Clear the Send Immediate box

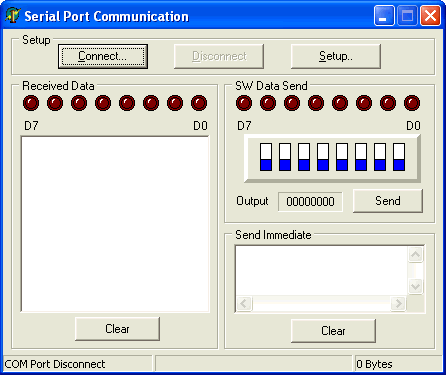click(x=333, y=331)
